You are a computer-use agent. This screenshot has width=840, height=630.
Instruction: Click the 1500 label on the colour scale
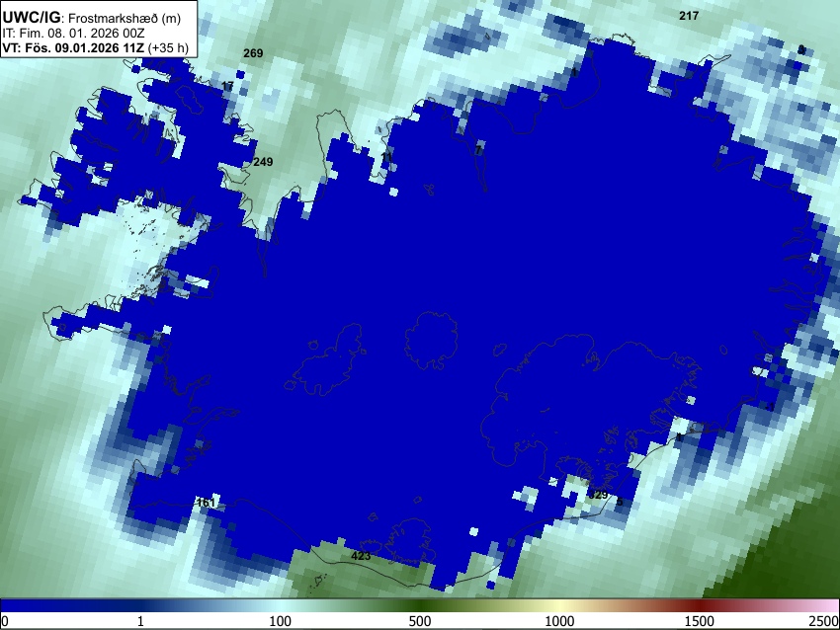tap(699, 621)
